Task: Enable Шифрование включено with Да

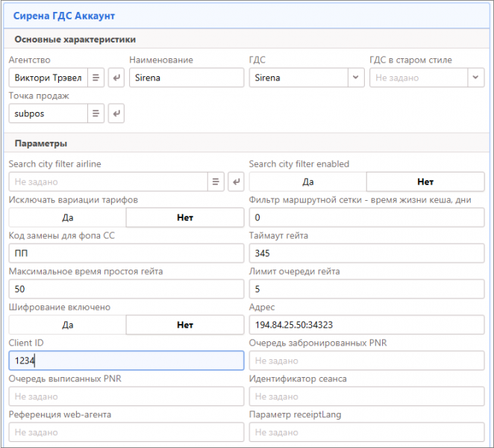Action: (x=67, y=325)
